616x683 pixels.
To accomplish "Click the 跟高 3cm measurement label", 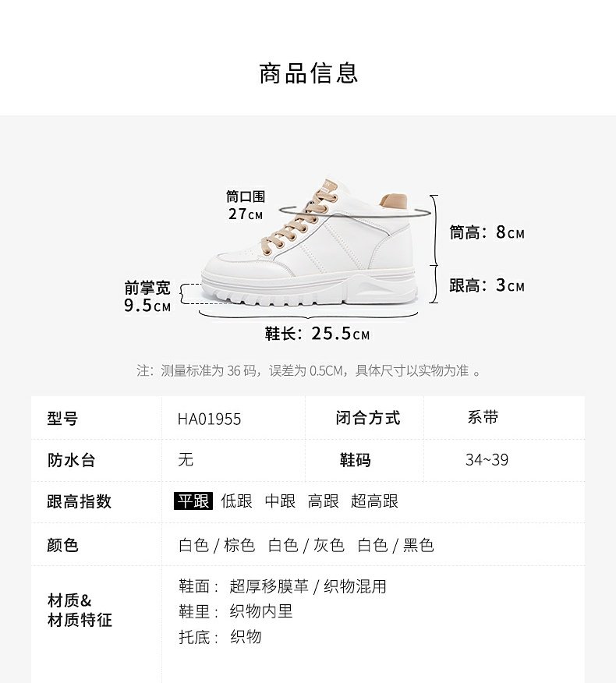I will (487, 285).
